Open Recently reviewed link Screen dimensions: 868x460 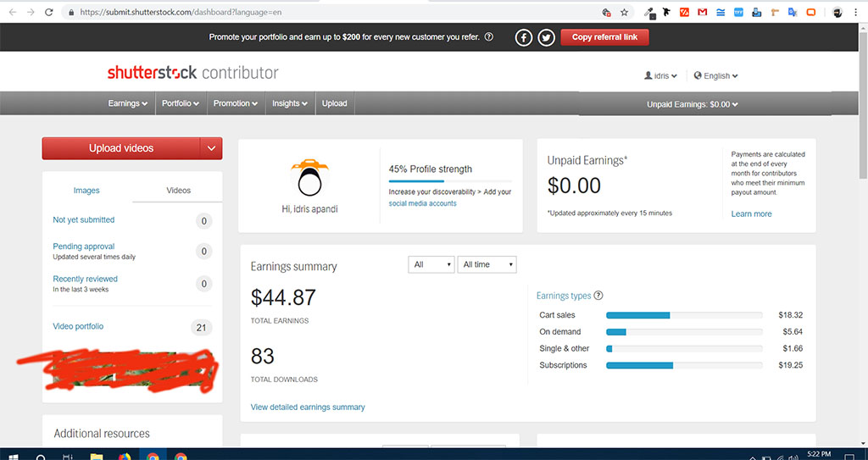point(86,279)
